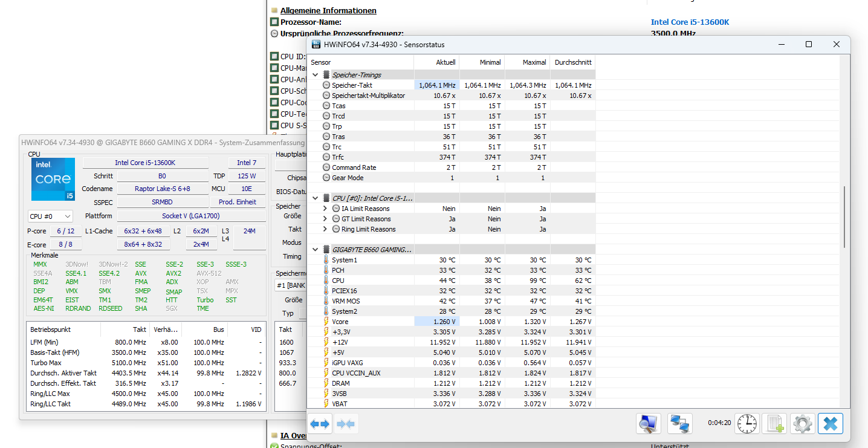
Task: Click the Raptor Lake-S 6+8 codename field
Action: pyautogui.click(x=163, y=189)
